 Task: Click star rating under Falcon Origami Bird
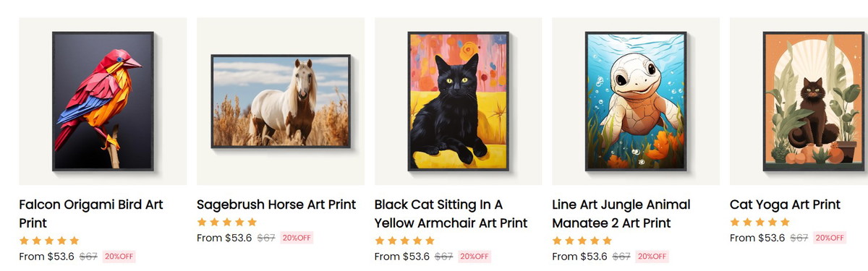tap(48, 241)
